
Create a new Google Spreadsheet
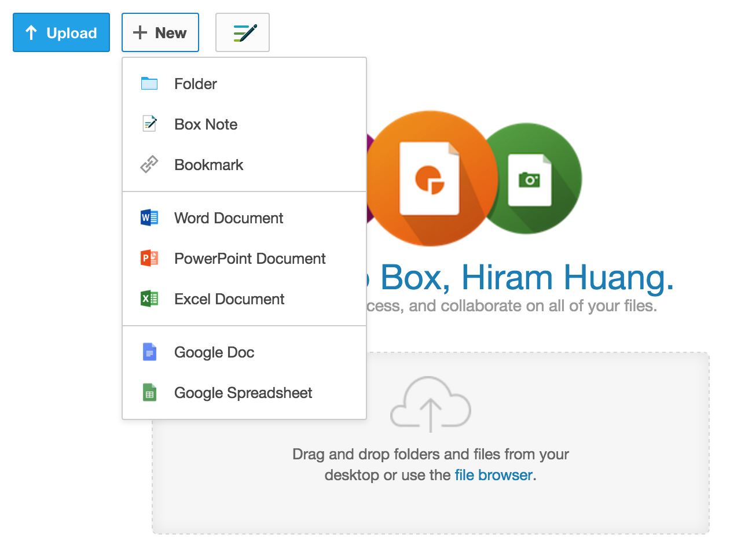coord(244,393)
